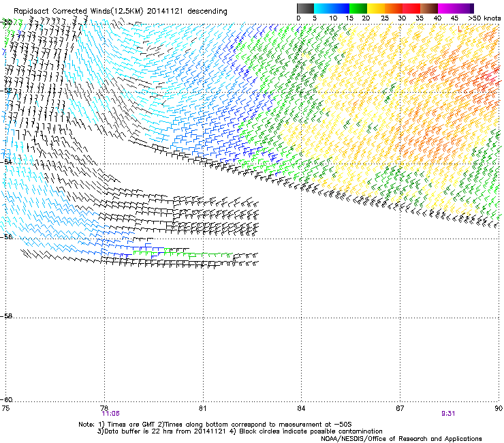Click the longitude label '84'
The height and width of the screenshot is (443, 504).
[301, 408]
